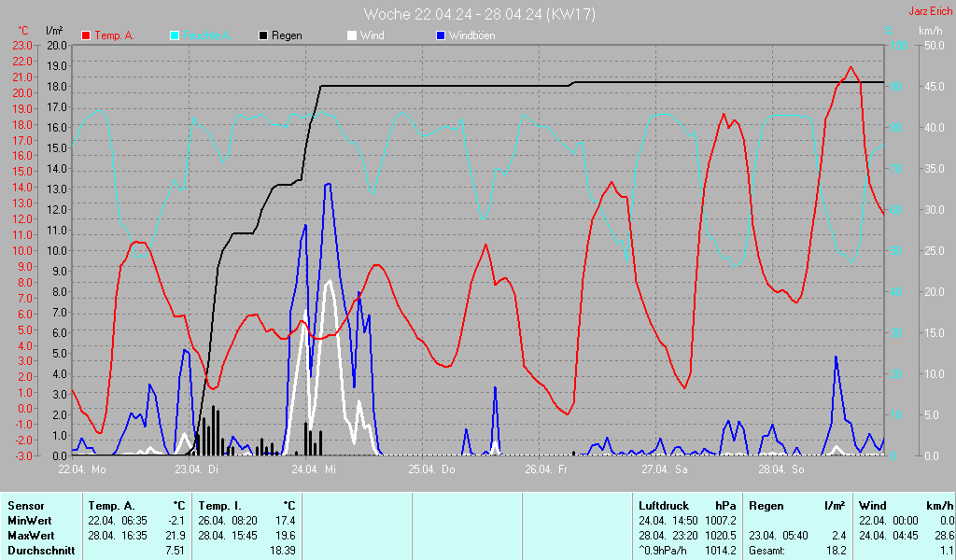The height and width of the screenshot is (560, 956).
Task: Click the 27.04. Sa axis date label
Action: [x=664, y=469]
